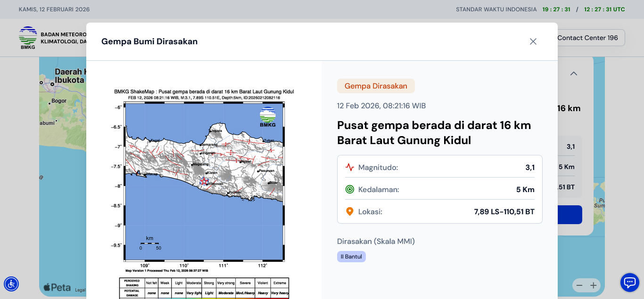Close the Gempa Bumi Dirasakan dialog

(533, 41)
